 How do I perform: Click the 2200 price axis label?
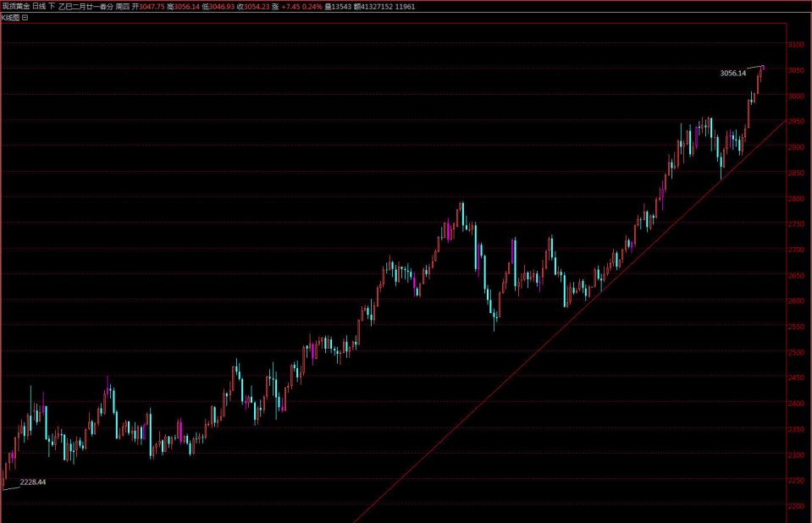pos(795,506)
